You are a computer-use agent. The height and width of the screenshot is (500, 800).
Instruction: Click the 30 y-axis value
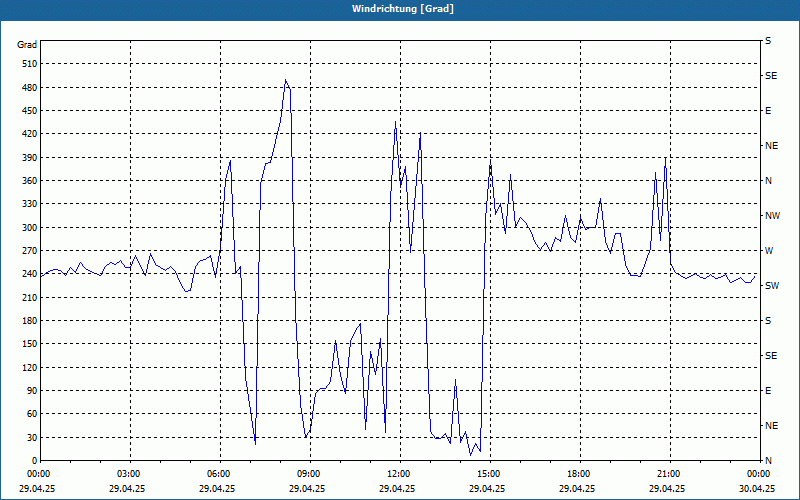click(32, 437)
